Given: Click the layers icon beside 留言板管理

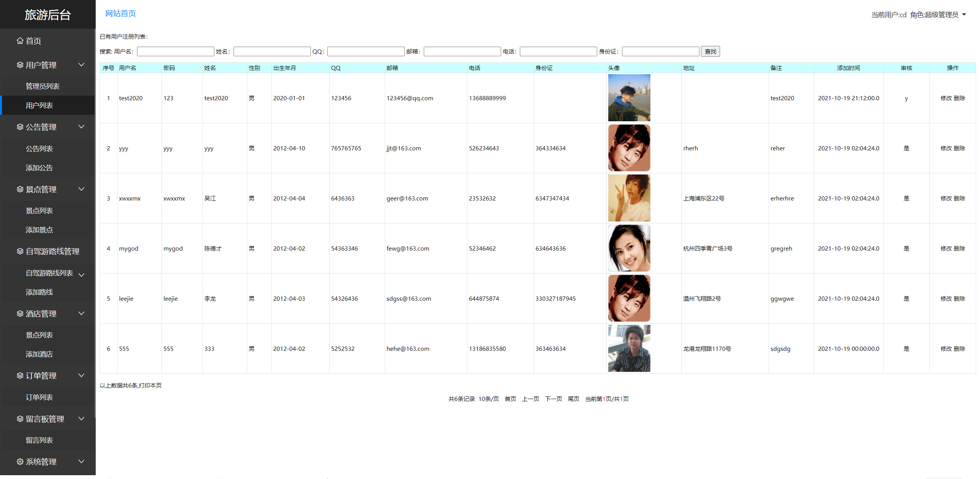Looking at the screenshot, I should (20, 419).
